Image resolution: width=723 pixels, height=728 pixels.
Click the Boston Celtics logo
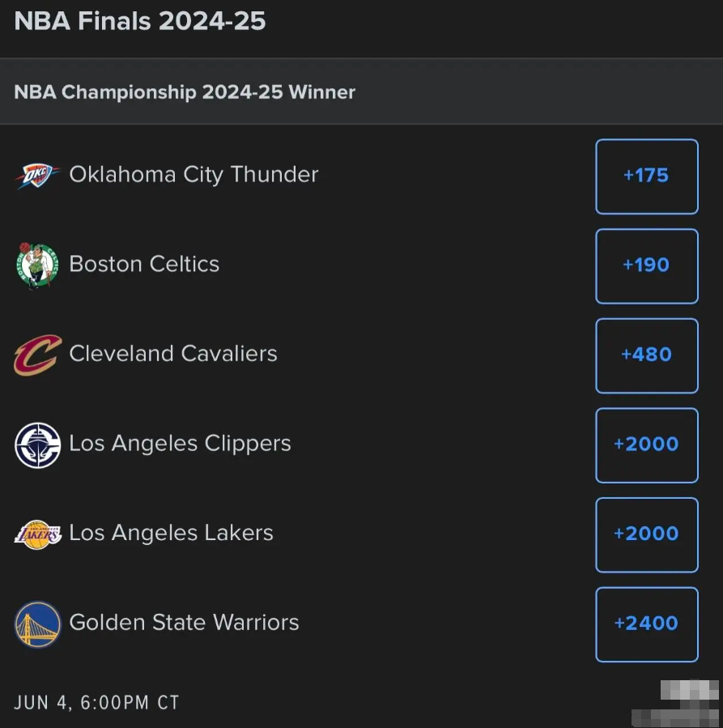point(37,266)
